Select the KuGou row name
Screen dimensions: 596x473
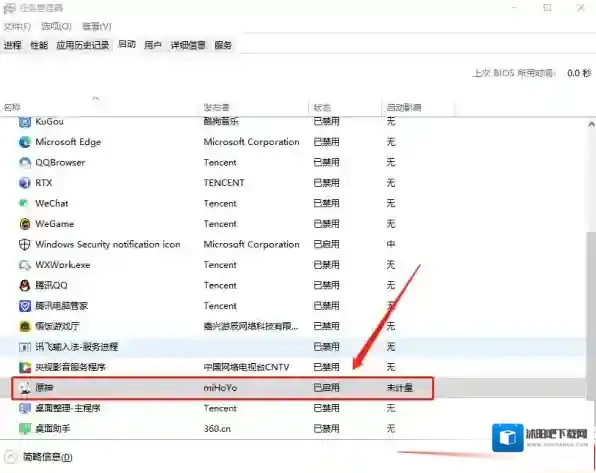click(x=49, y=122)
